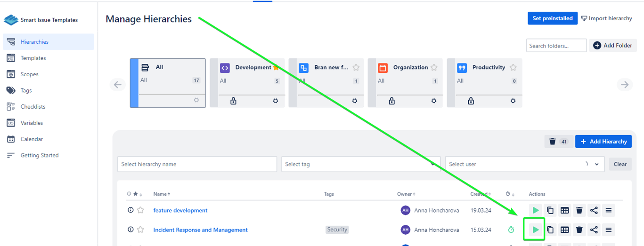This screenshot has height=246, width=644.
Task: Expand the Select user dropdown
Action: click(597, 164)
